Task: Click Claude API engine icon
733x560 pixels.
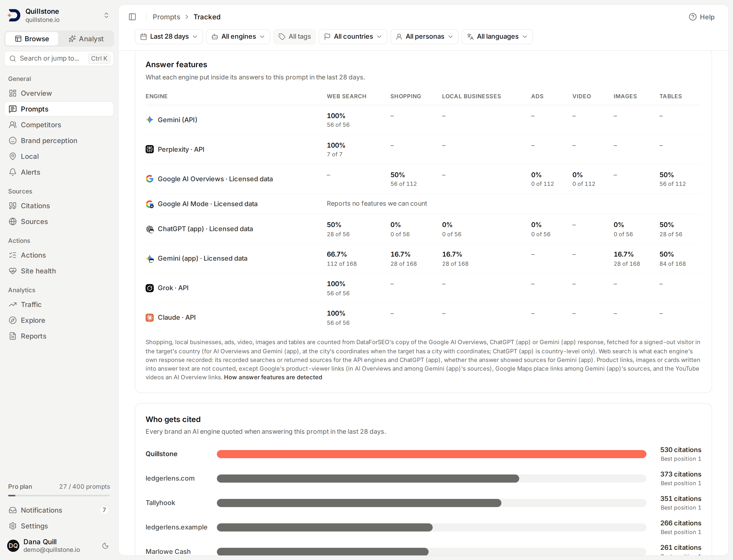Action: pyautogui.click(x=150, y=318)
